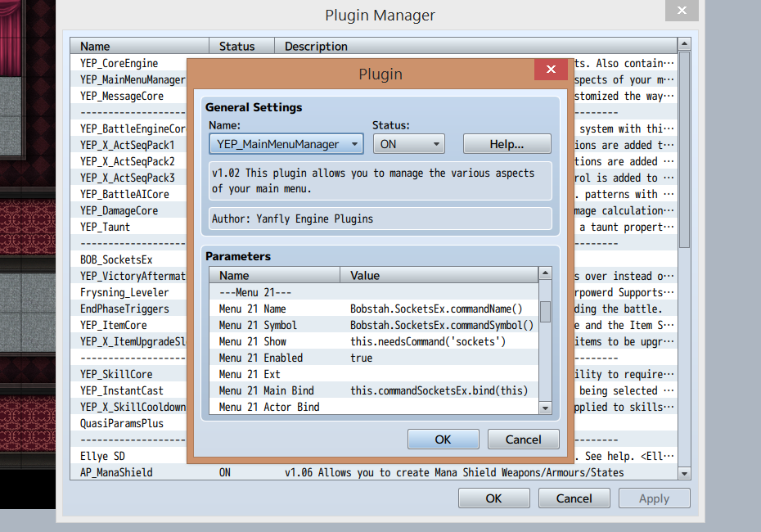Image resolution: width=761 pixels, height=532 pixels.
Task: Close the Plugin dialog with red X
Action: (551, 70)
